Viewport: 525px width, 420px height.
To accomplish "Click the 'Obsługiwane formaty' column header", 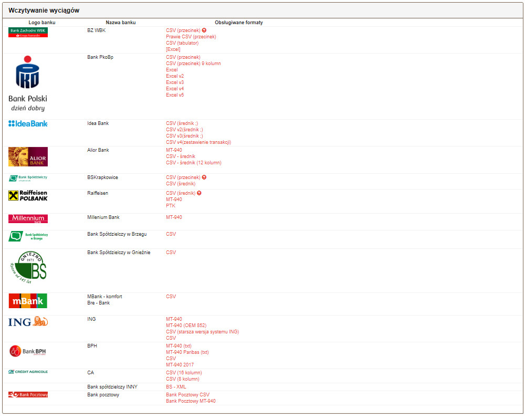I will tap(239, 23).
